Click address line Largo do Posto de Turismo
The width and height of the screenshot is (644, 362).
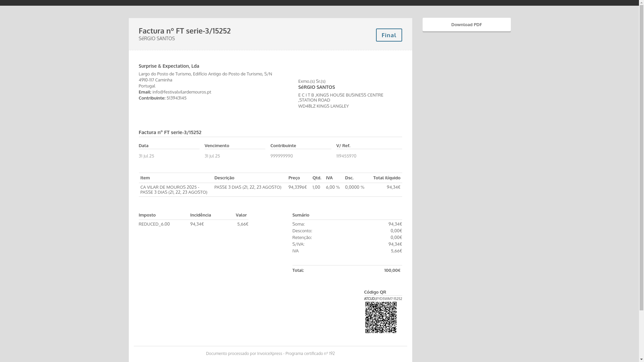[x=205, y=74]
